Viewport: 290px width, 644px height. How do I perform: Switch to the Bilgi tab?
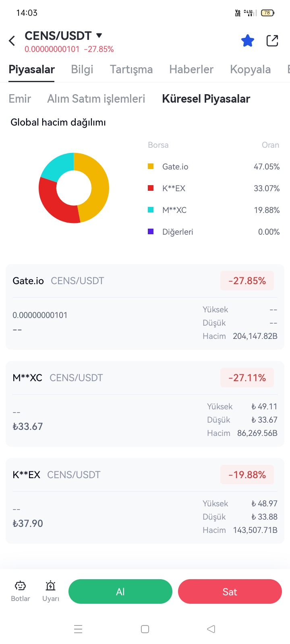click(82, 69)
